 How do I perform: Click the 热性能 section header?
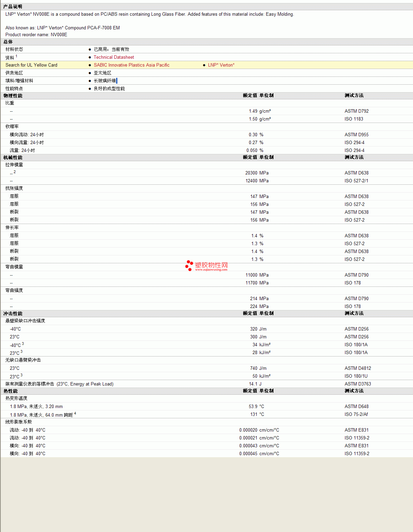[x=11, y=391]
